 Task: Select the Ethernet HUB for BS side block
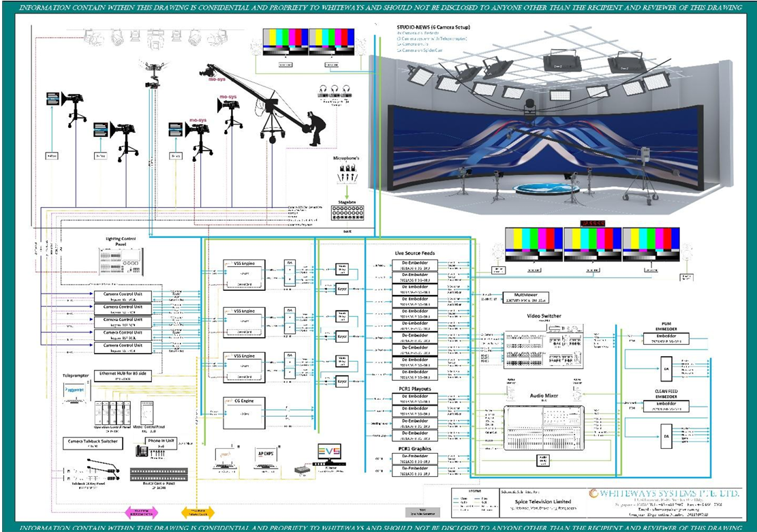click(x=123, y=376)
